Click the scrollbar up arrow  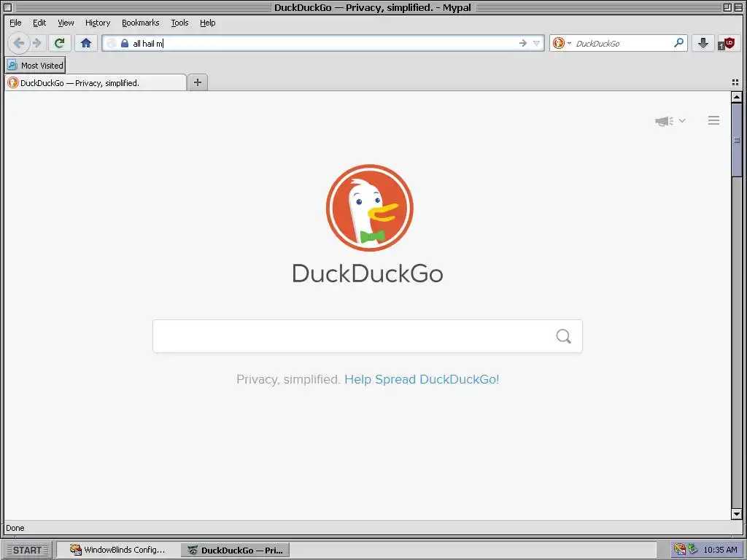click(737, 97)
